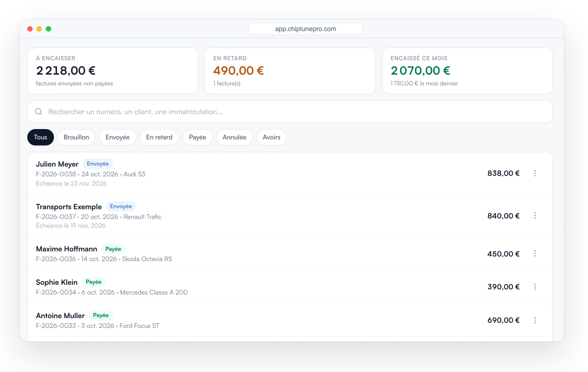Select the Tous filter tab
The image size is (588, 372).
pyautogui.click(x=41, y=137)
